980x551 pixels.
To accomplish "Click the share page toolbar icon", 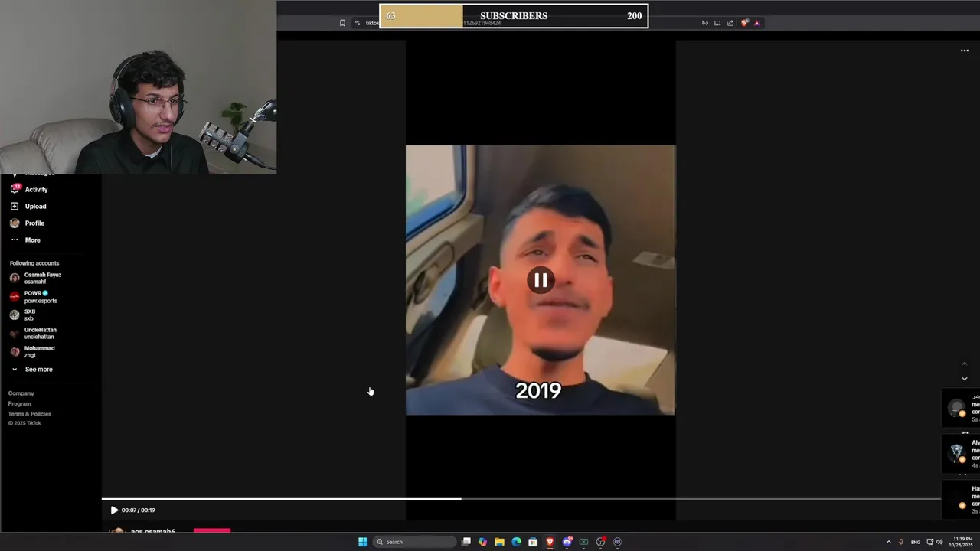I will (x=730, y=23).
